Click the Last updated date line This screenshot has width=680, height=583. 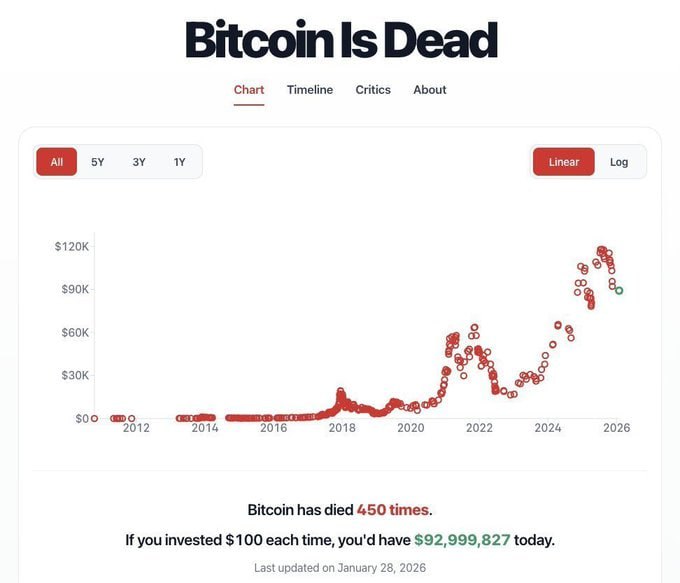(340, 568)
